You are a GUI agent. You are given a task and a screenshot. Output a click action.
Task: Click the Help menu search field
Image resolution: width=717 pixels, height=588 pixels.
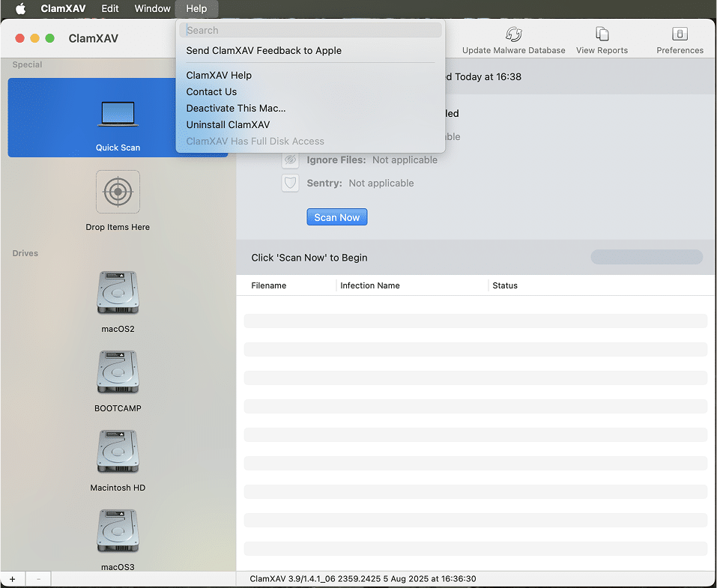310,30
